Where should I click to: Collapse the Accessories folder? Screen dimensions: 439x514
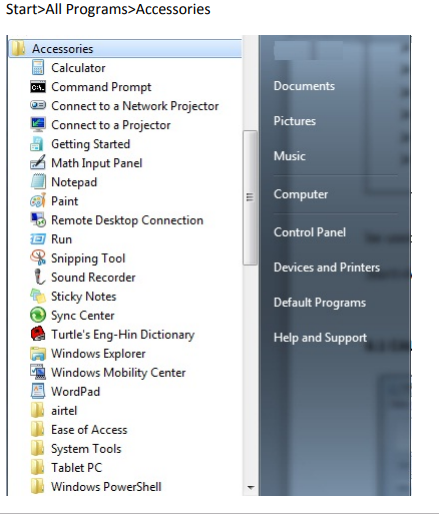125,49
